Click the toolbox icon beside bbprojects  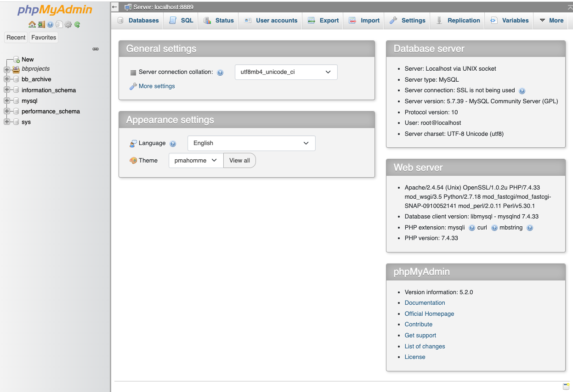[x=16, y=69]
